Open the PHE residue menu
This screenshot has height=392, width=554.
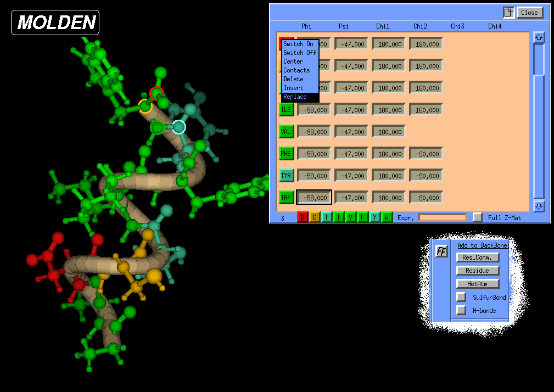tap(286, 154)
